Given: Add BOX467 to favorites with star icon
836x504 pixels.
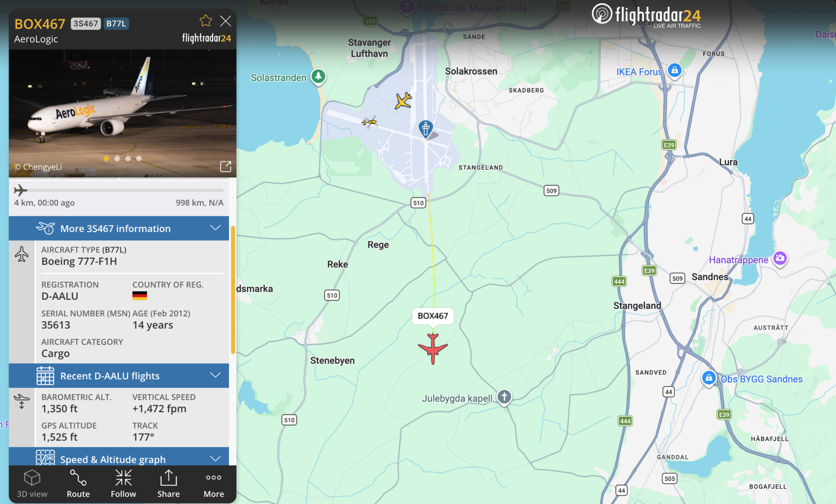Looking at the screenshot, I should point(206,21).
